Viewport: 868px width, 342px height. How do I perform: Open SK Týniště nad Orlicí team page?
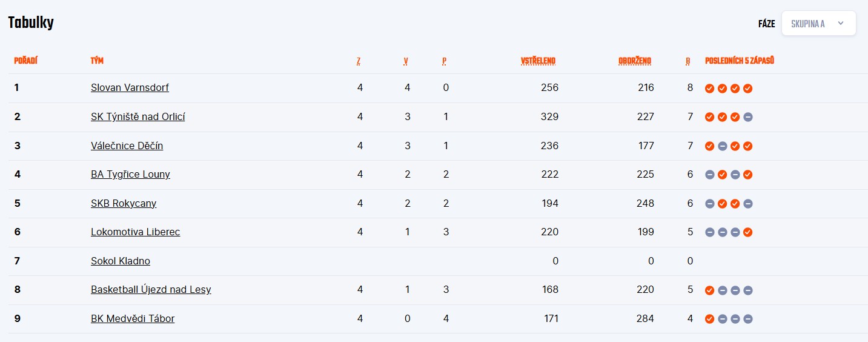(x=137, y=116)
